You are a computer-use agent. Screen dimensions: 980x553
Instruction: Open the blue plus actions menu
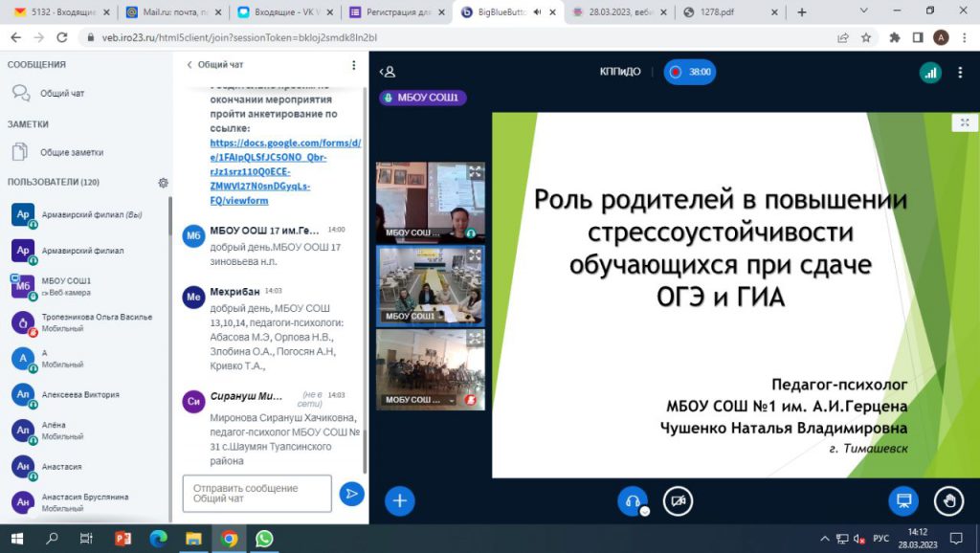(399, 500)
